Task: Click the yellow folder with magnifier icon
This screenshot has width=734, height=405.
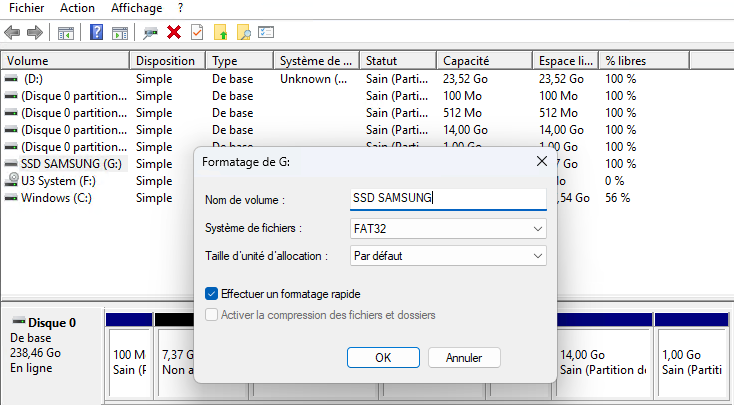Action: coord(243,32)
